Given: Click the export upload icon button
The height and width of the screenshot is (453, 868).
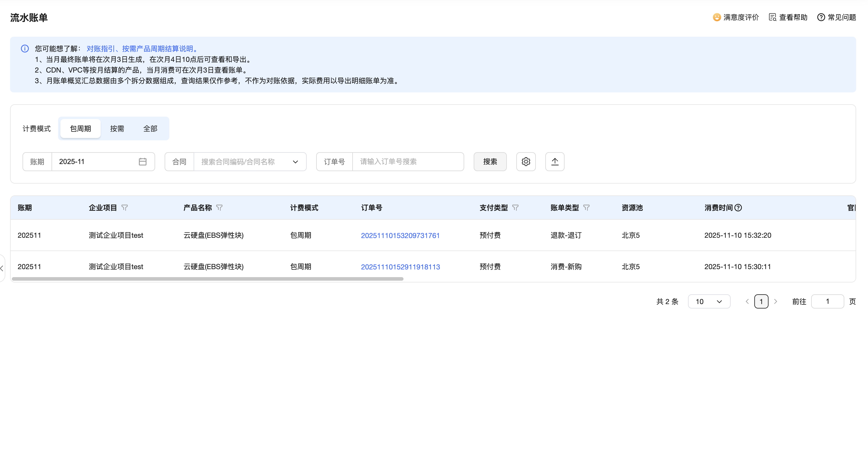Looking at the screenshot, I should pyautogui.click(x=554, y=162).
